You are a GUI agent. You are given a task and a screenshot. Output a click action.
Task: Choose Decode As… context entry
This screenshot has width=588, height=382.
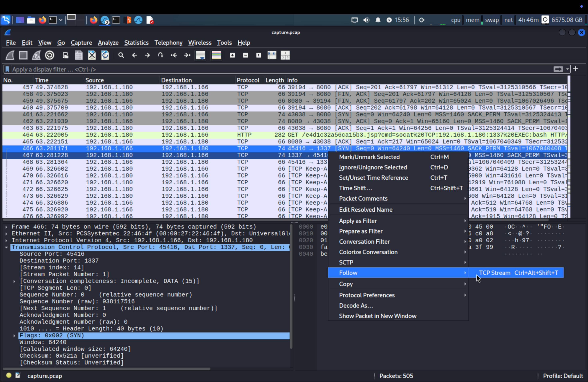click(398, 305)
